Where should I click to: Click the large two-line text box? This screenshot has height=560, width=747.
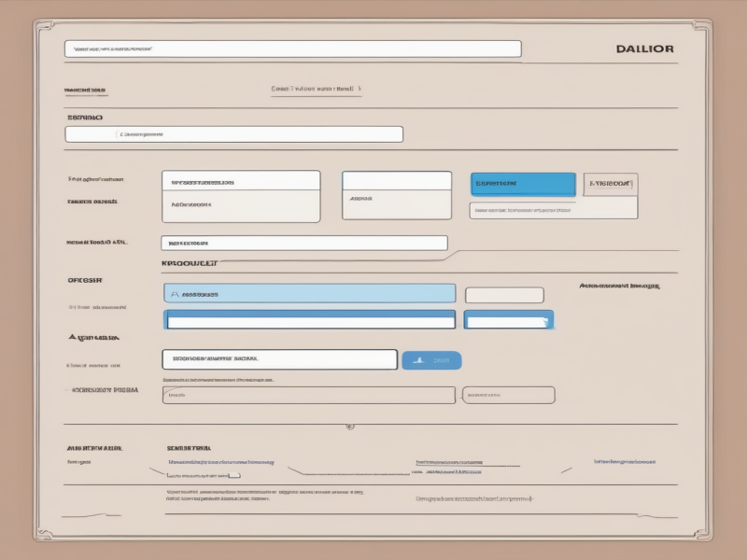click(x=241, y=196)
